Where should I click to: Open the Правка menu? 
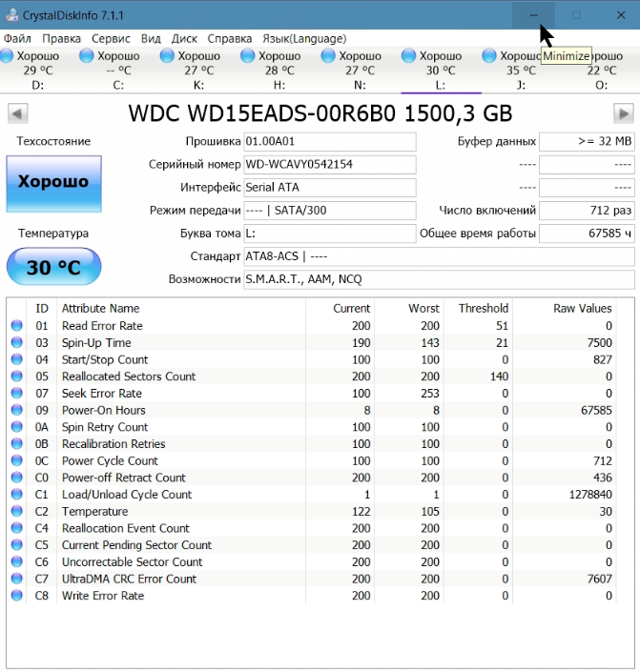61,38
